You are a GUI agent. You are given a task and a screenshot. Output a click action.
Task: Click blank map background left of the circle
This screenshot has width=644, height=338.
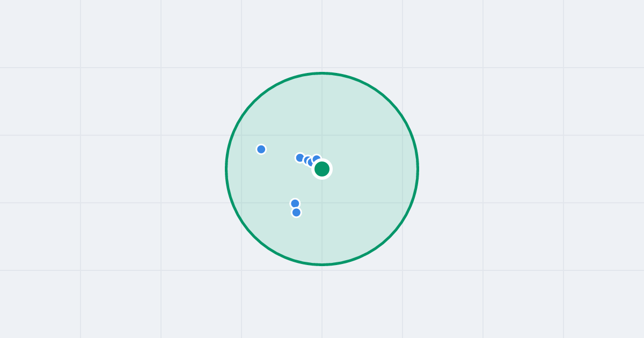pyautogui.click(x=113, y=169)
